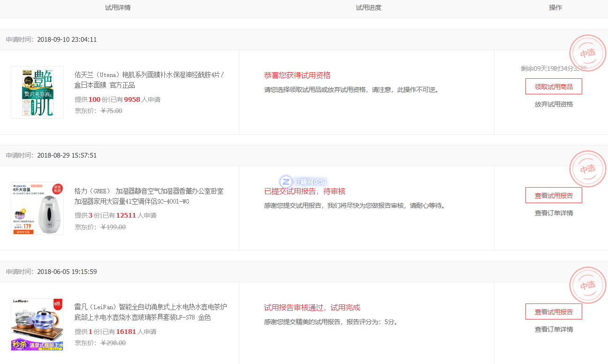This screenshot has width=608, height=364.
Task: Click applicant count 9958 text
Action: (x=132, y=99)
